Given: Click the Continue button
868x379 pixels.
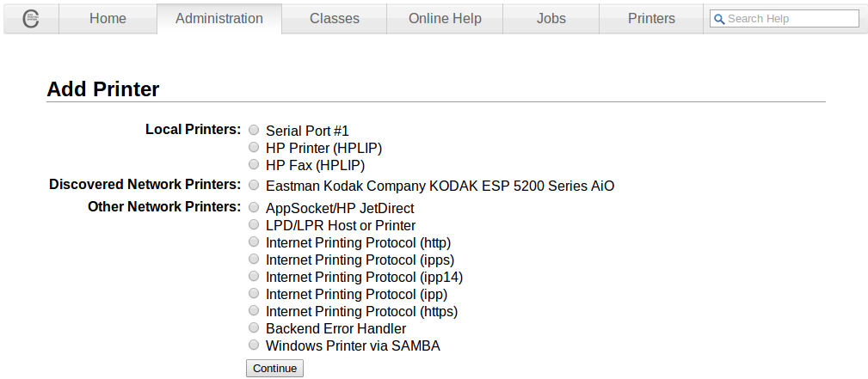Looking at the screenshot, I should [x=274, y=369].
